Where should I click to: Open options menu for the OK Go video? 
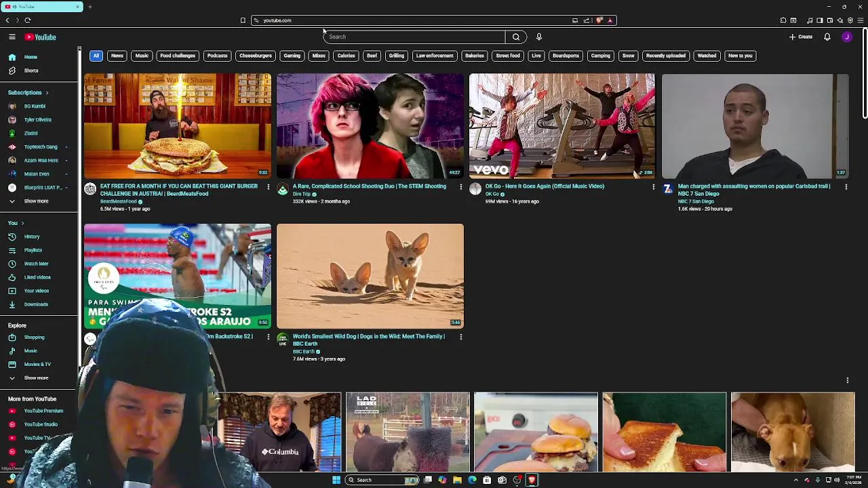(654, 186)
